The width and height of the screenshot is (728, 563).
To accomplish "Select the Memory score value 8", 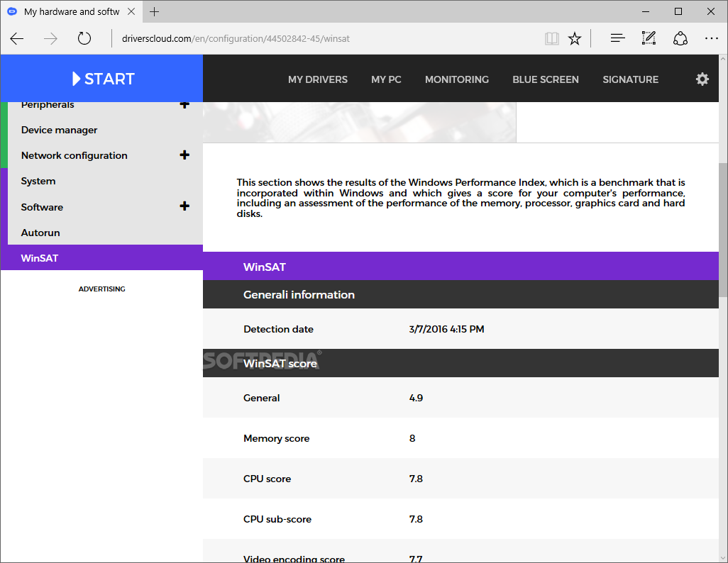I will coord(412,438).
